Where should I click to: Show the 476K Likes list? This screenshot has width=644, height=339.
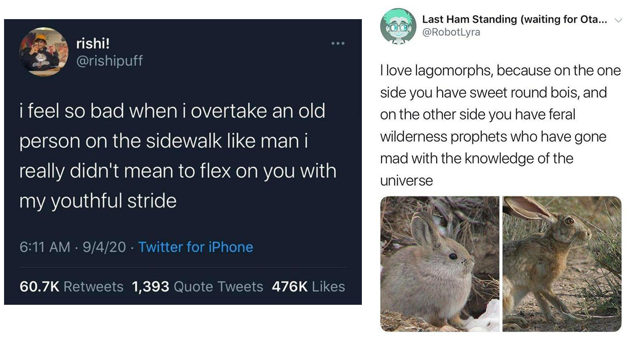308,287
